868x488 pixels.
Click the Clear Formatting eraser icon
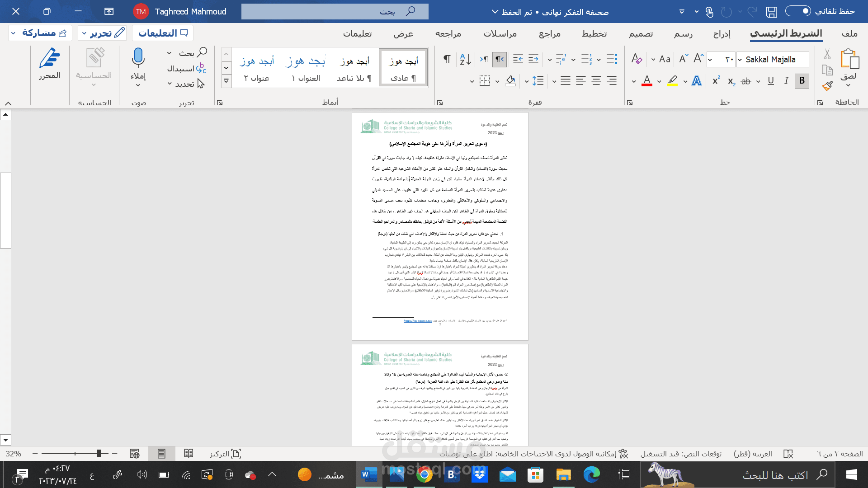pos(637,59)
